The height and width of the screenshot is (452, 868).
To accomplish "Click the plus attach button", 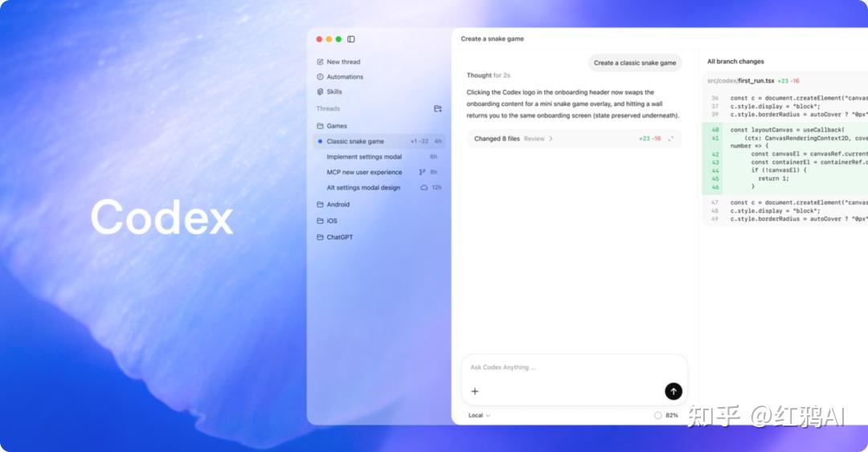I will [x=475, y=391].
